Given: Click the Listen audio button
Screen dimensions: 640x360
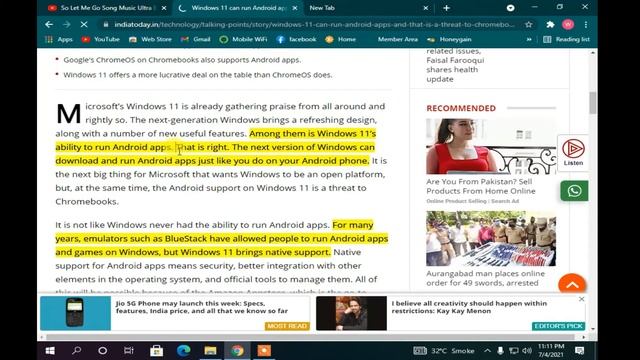Looking at the screenshot, I should coord(573,153).
